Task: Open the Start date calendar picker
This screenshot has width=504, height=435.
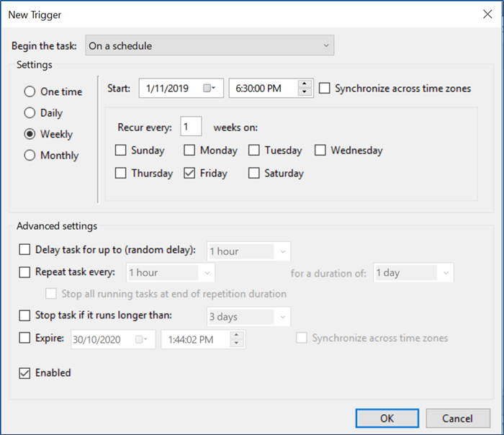Action: 210,89
